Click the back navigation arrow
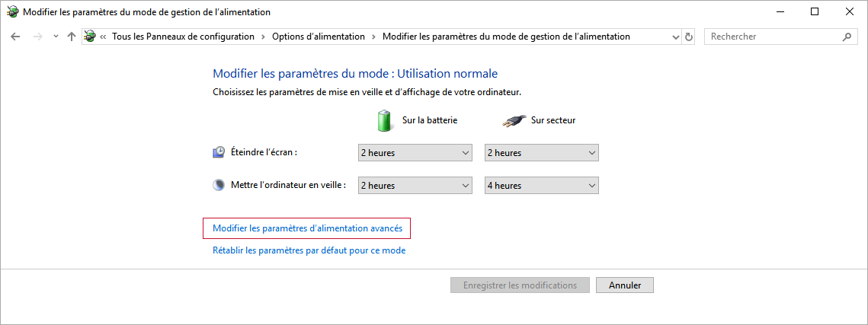Viewport: 868px width, 325px height. pyautogui.click(x=15, y=37)
